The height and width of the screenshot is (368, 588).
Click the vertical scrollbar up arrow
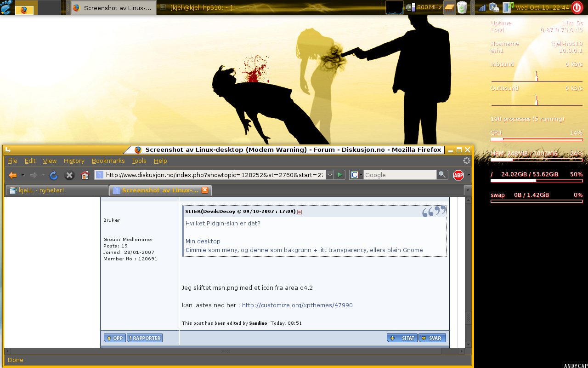pos(468,200)
